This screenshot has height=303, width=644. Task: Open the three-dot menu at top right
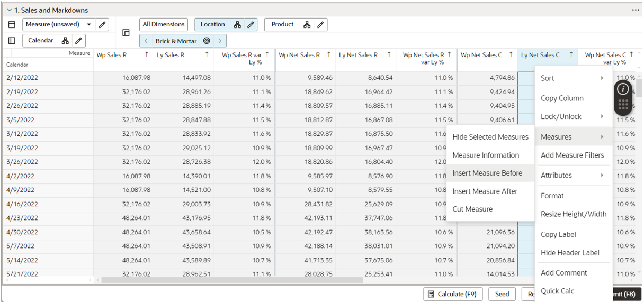636,10
